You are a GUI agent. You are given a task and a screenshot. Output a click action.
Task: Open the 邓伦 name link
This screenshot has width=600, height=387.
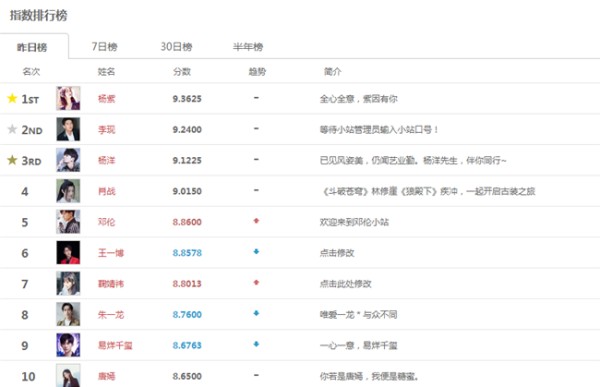pos(106,222)
